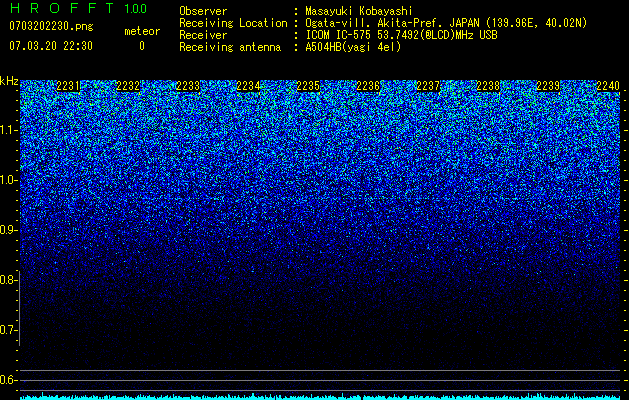The image size is (629, 400).
Task: Click the kHz axis unit label
Action: coord(9,81)
